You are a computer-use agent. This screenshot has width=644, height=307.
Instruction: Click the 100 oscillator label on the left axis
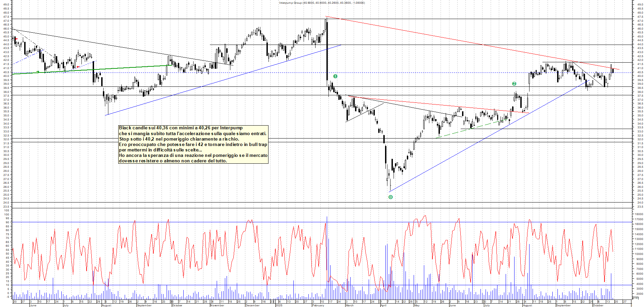(6, 211)
